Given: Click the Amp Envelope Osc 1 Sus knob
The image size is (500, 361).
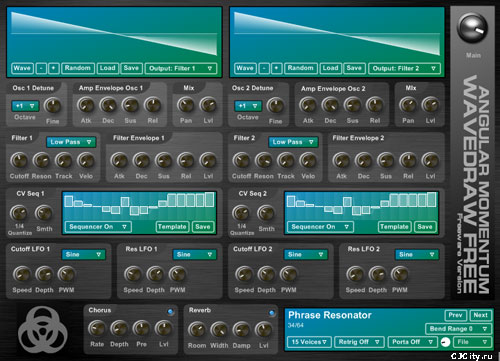Looking at the screenshot, I should [x=130, y=105].
